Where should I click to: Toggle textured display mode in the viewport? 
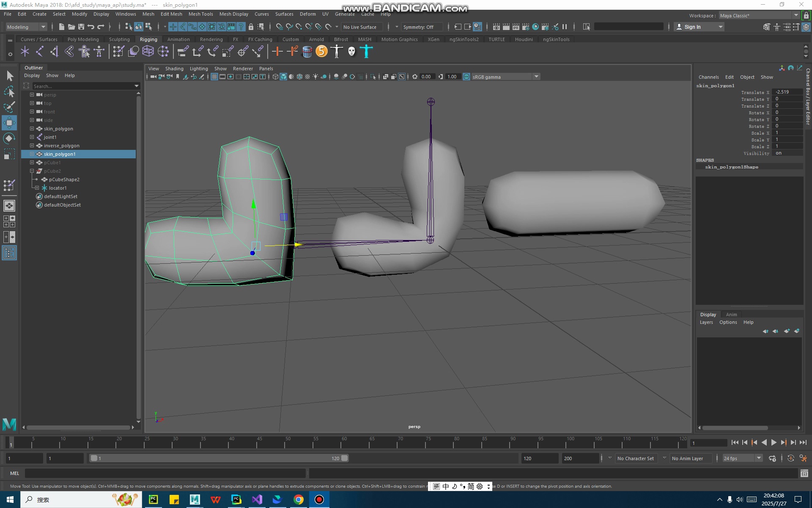299,77
